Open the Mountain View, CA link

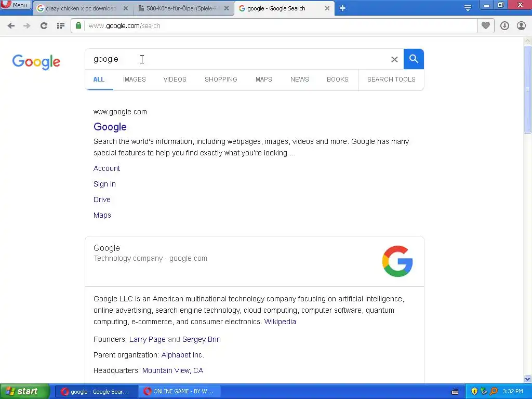(172, 371)
